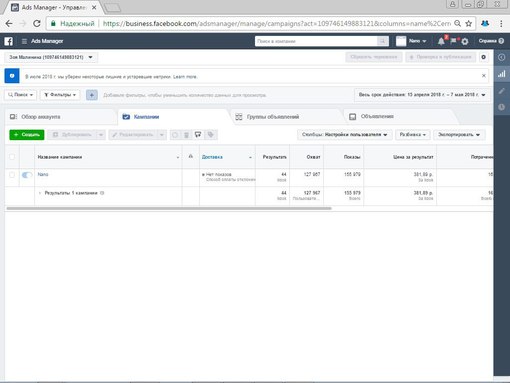Open the Nano profile dropdown in top bar
Screen dimensions: 510x383
click(411, 41)
